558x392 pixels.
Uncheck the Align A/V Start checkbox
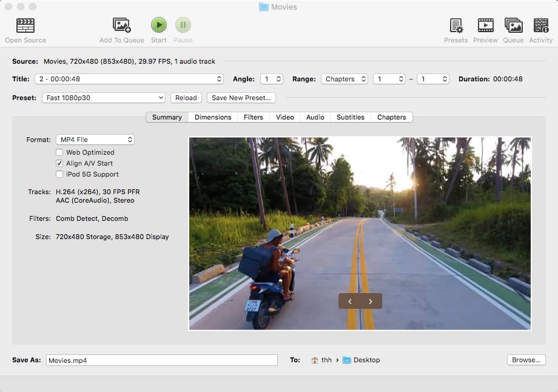(x=59, y=163)
